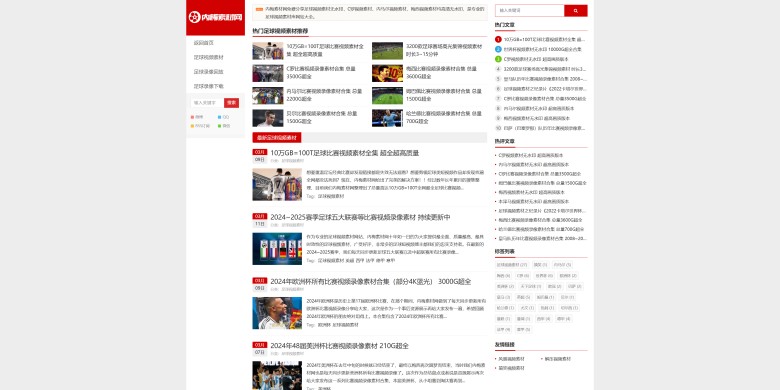The image size is (780, 390).
Task: Open the green number 3 ranked hot article
Action: pyautogui.click(x=531, y=59)
